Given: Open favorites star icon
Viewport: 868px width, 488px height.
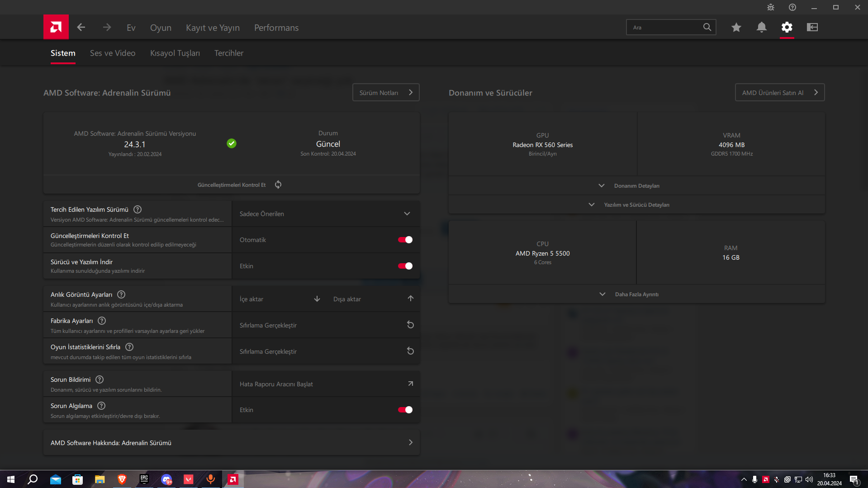Looking at the screenshot, I should coord(736,27).
